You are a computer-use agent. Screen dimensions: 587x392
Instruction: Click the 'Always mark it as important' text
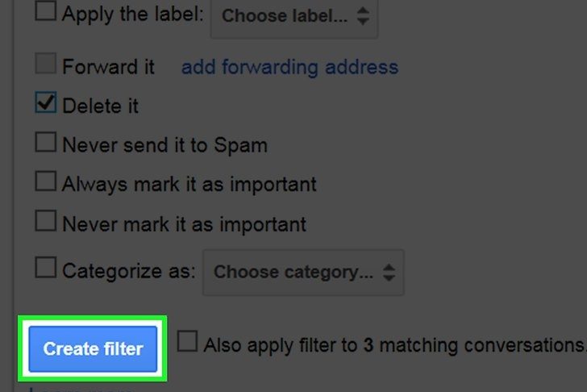[x=189, y=184]
